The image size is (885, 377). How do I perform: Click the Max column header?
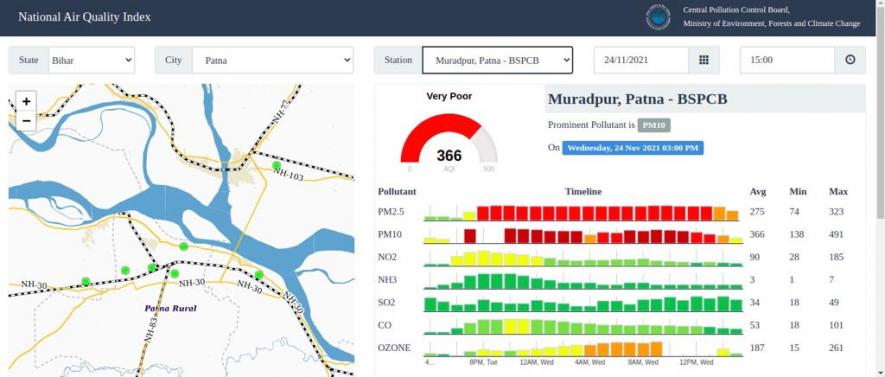[838, 192]
